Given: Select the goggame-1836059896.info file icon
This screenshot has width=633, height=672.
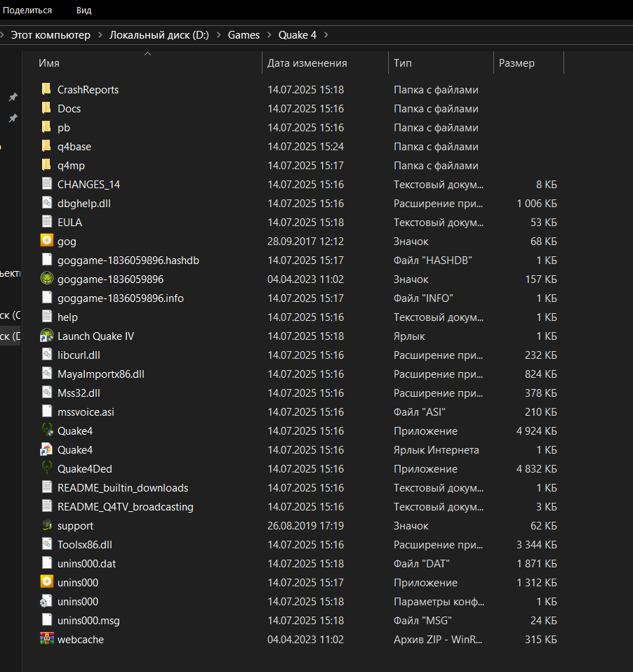Looking at the screenshot, I should pos(47,298).
